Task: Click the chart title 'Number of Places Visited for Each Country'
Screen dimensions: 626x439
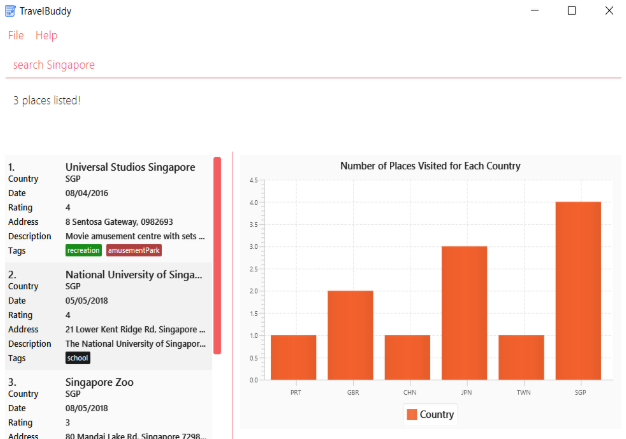Action: pyautogui.click(x=430, y=166)
